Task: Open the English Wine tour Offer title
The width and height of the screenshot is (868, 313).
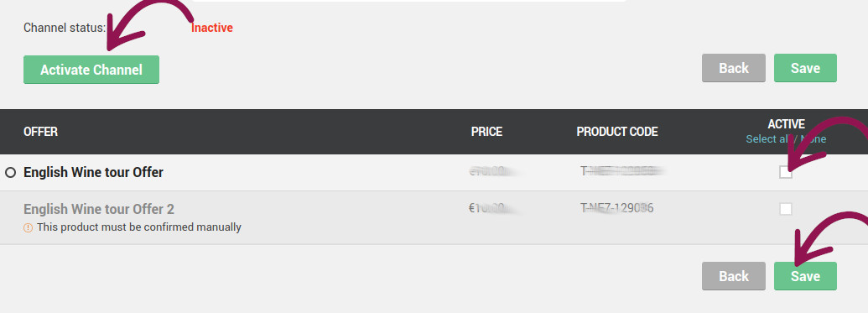Action: [x=94, y=172]
